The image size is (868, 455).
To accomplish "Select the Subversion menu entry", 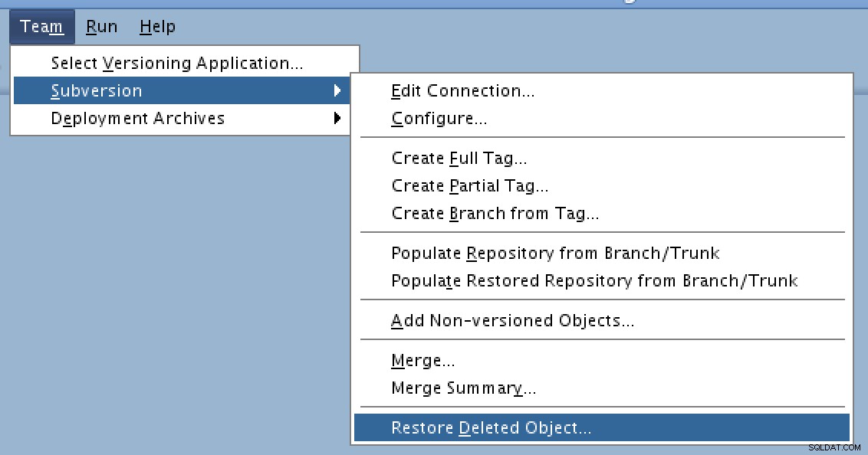I will (x=182, y=90).
